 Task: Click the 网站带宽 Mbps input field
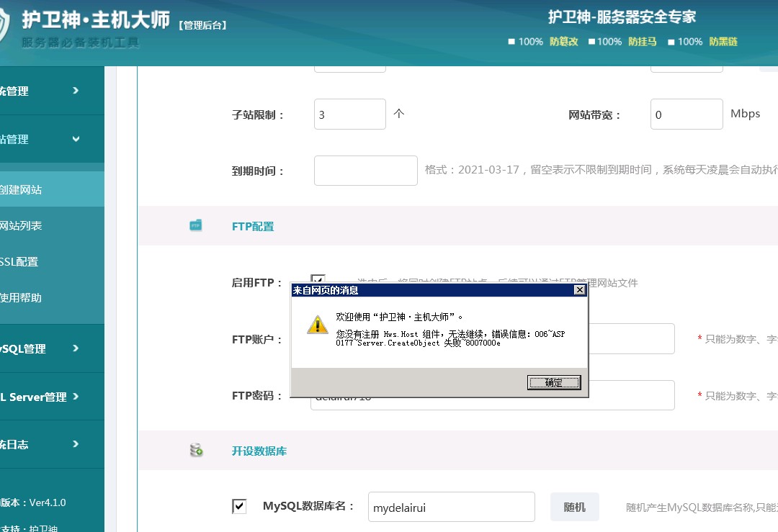point(686,114)
